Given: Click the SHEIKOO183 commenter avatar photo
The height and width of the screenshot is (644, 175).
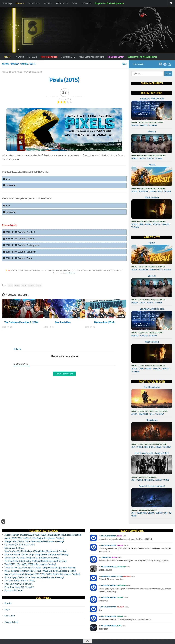Looking at the screenshot, I should point(93,569).
